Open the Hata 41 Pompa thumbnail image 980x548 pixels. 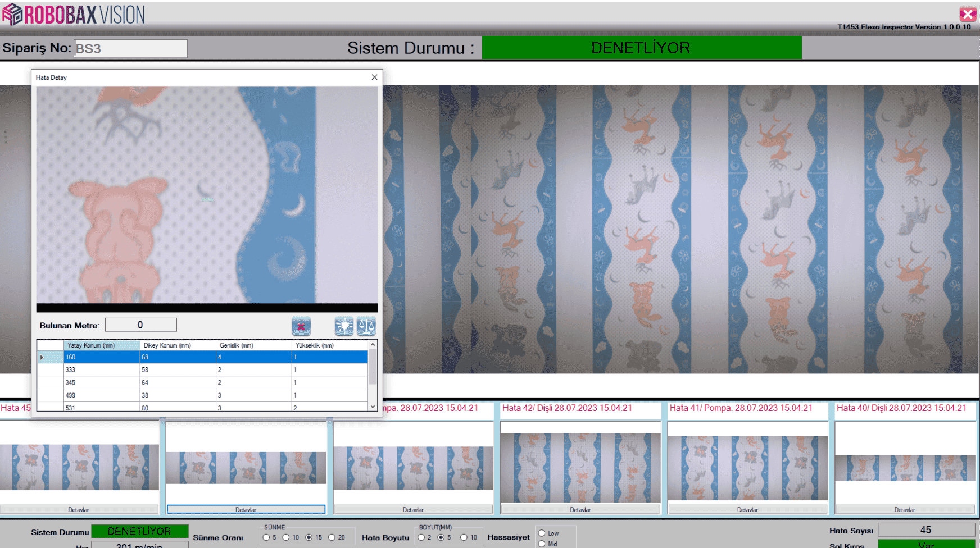tap(747, 468)
